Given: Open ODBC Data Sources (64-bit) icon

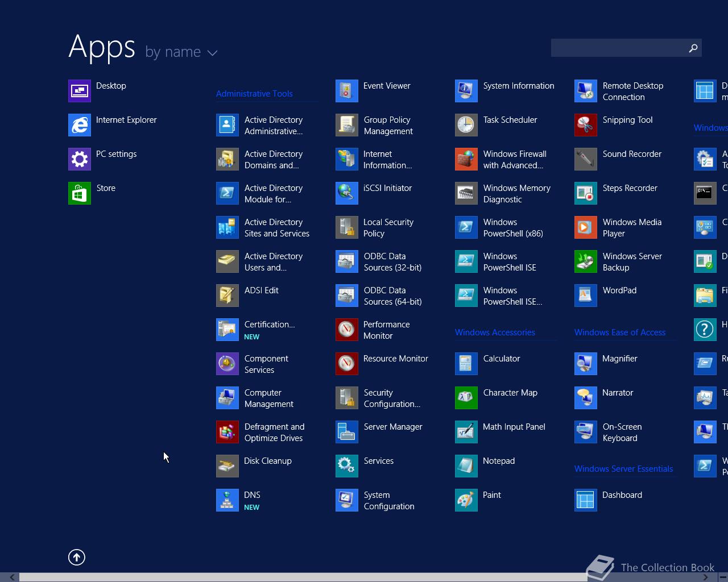Looking at the screenshot, I should coord(347,296).
